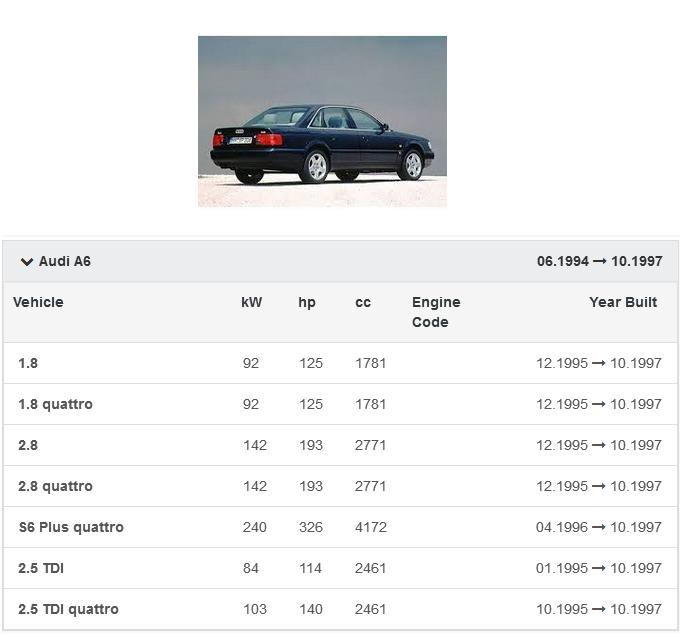Pick the 2.5 TDI vehicle
Image resolution: width=685 pixels, height=637 pixels.
coord(41,568)
